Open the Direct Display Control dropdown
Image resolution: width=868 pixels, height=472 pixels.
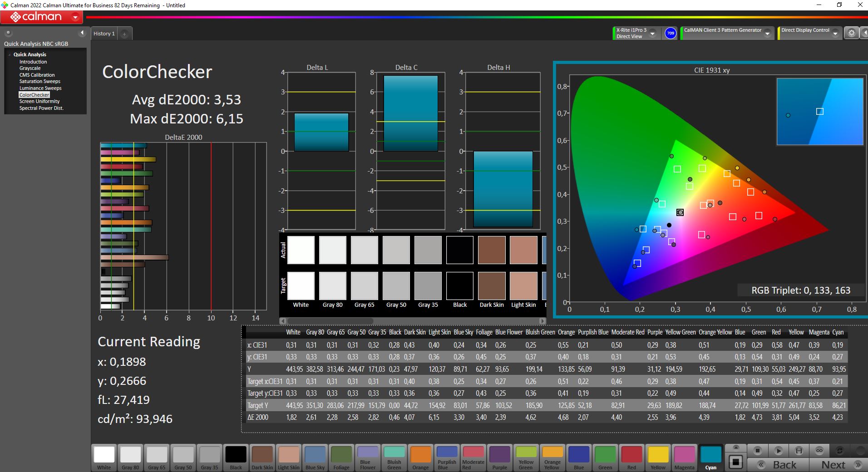click(x=835, y=34)
